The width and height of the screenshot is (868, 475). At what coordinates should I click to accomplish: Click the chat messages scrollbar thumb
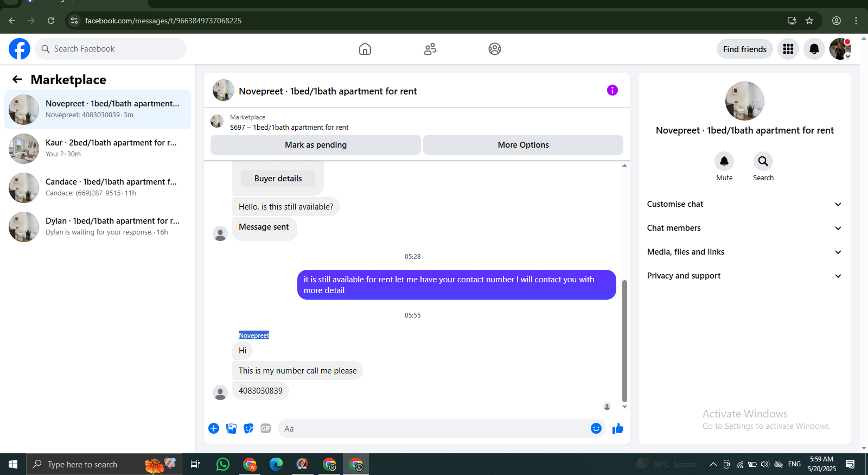pos(624,341)
